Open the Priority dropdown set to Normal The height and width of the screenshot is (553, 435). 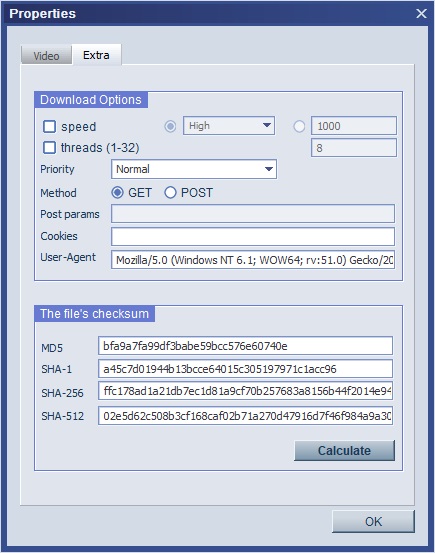(x=194, y=169)
